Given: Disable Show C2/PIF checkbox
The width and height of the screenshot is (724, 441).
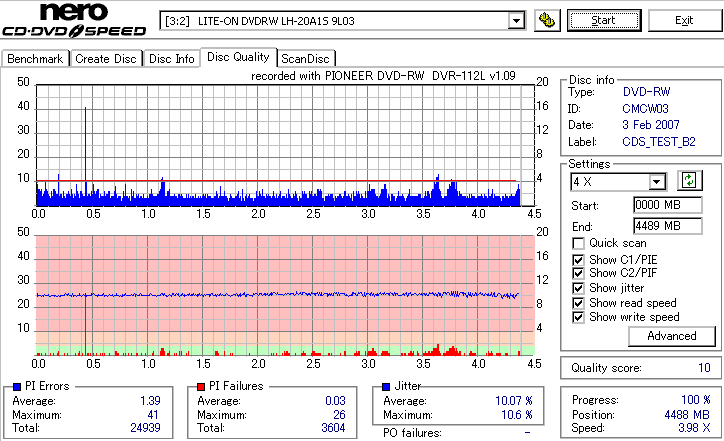Looking at the screenshot, I should pyautogui.click(x=578, y=273).
